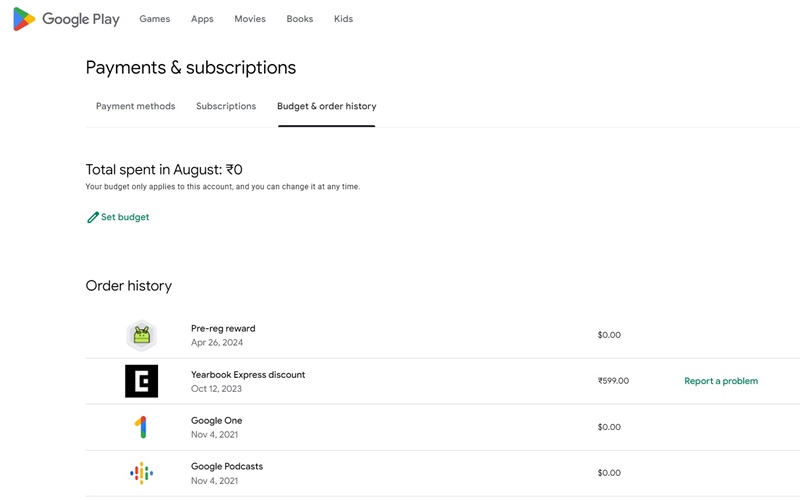Open the Apps section
The width and height of the screenshot is (800, 500).
pyautogui.click(x=202, y=19)
